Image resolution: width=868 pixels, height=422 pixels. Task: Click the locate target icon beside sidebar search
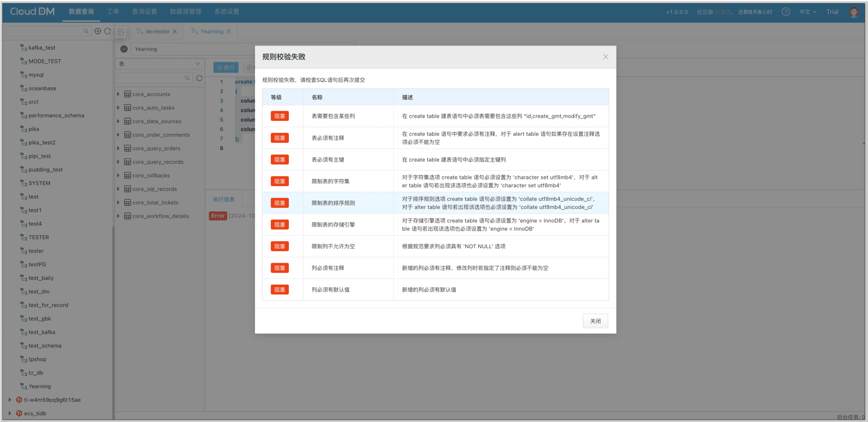(x=98, y=31)
